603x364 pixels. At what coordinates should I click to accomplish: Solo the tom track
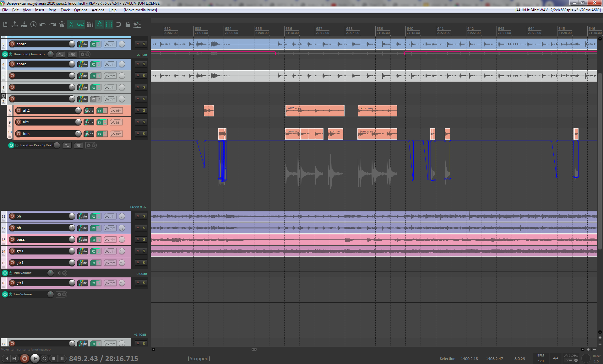tap(144, 134)
